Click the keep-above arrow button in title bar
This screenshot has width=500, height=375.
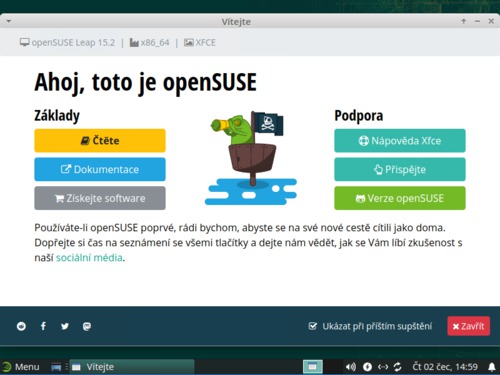tap(463, 21)
